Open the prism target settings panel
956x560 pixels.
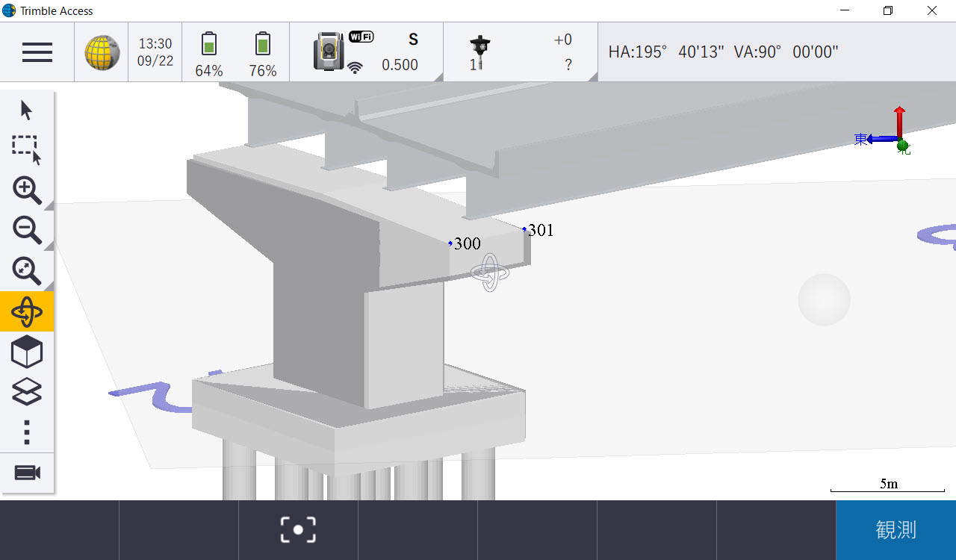pos(520,52)
